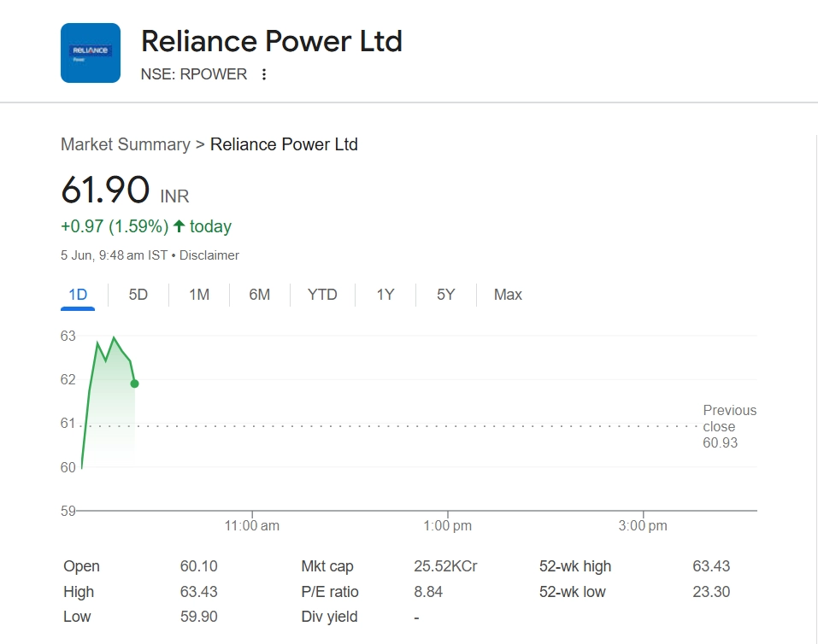
Task: Switch to the 5D time range tab
Action: (x=138, y=295)
